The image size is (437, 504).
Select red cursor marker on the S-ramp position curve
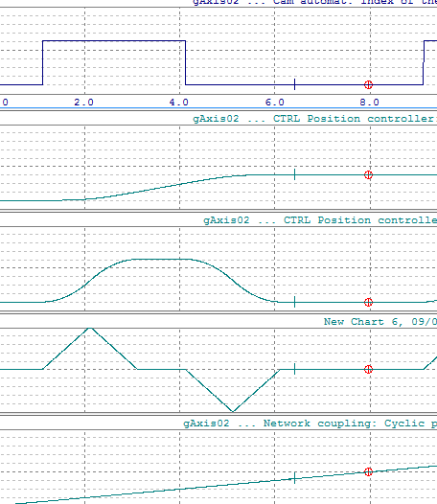tap(368, 174)
